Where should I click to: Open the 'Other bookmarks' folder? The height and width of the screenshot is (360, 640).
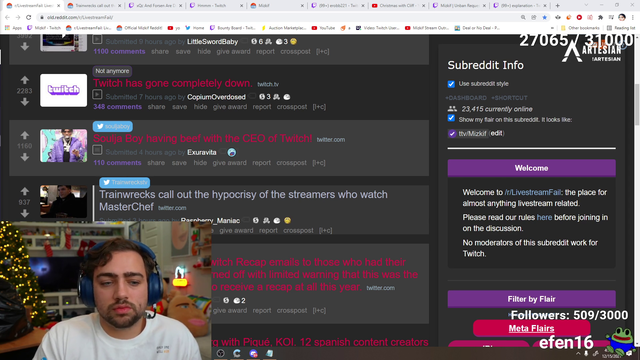(x=580, y=28)
